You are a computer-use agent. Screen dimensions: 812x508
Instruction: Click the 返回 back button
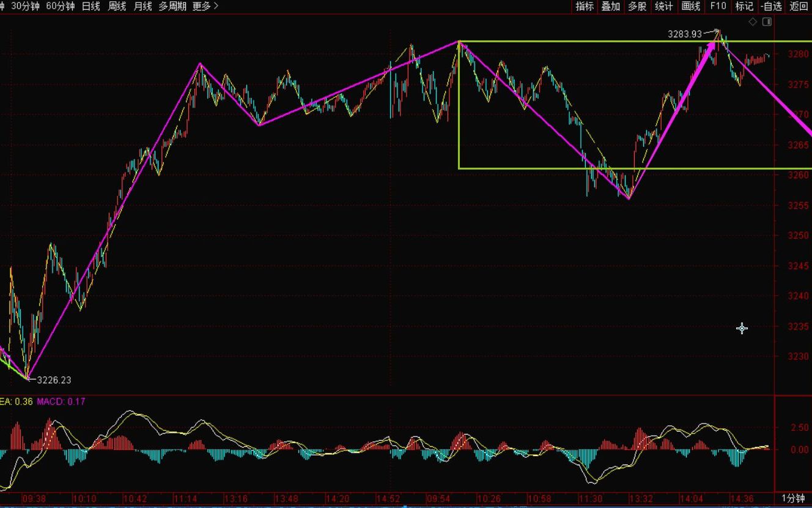799,6
